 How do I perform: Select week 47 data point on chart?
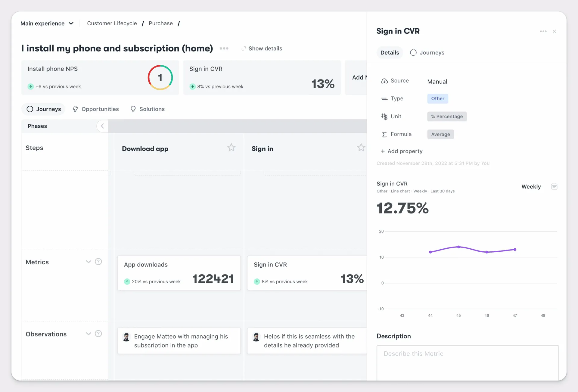pos(515,250)
